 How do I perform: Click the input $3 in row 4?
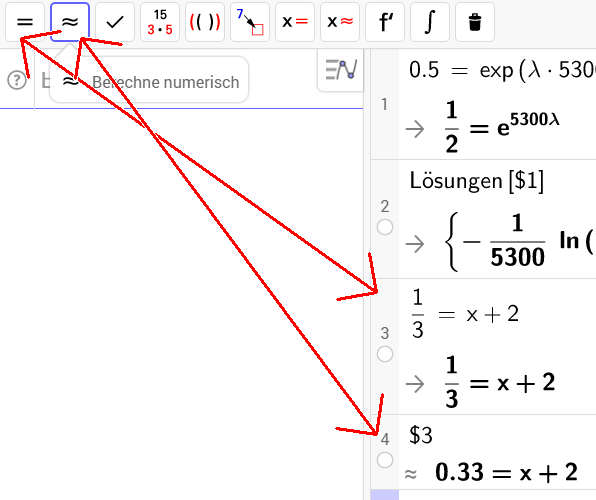click(x=421, y=435)
